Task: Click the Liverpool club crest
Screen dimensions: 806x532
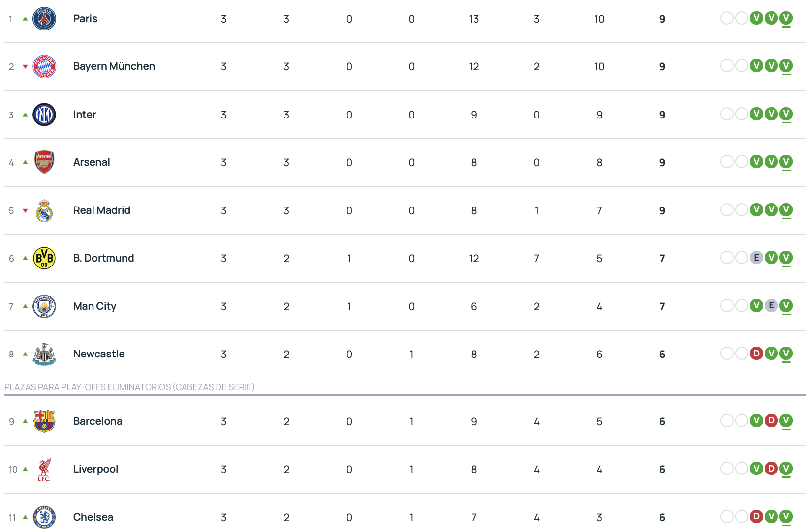Action: (x=44, y=469)
